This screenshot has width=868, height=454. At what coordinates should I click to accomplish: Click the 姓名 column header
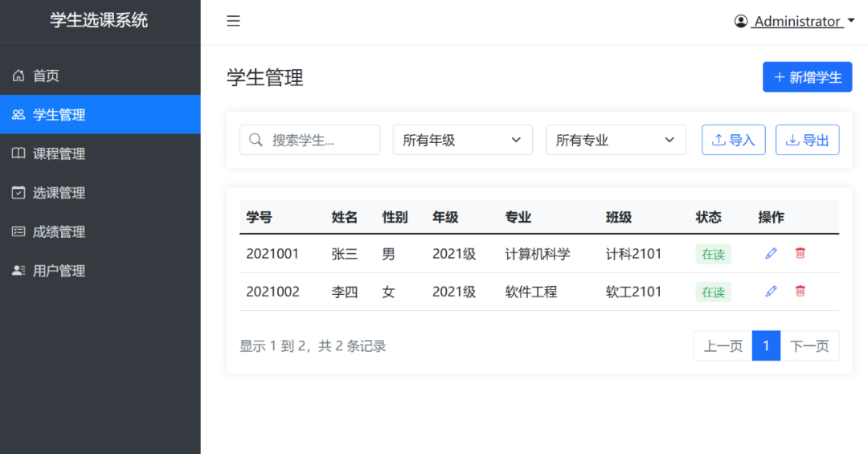pyautogui.click(x=344, y=217)
